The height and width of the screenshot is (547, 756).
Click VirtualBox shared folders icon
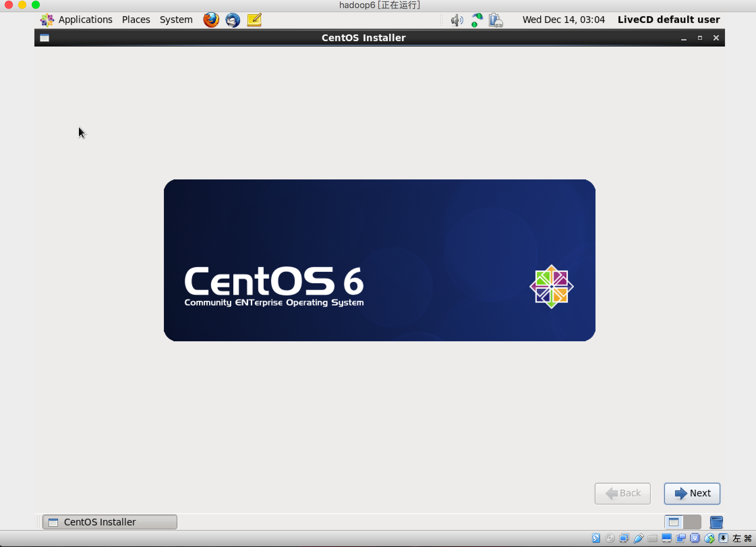(x=652, y=538)
